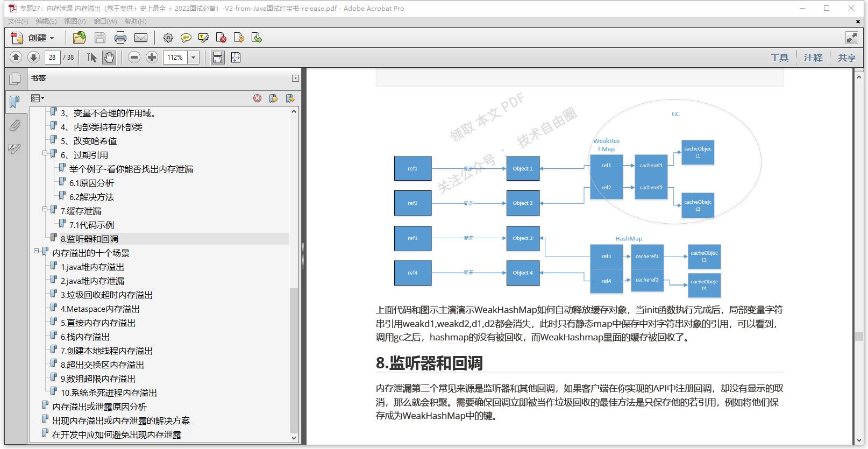Create a new bookmark icon
868x449 pixels.
coord(273,98)
